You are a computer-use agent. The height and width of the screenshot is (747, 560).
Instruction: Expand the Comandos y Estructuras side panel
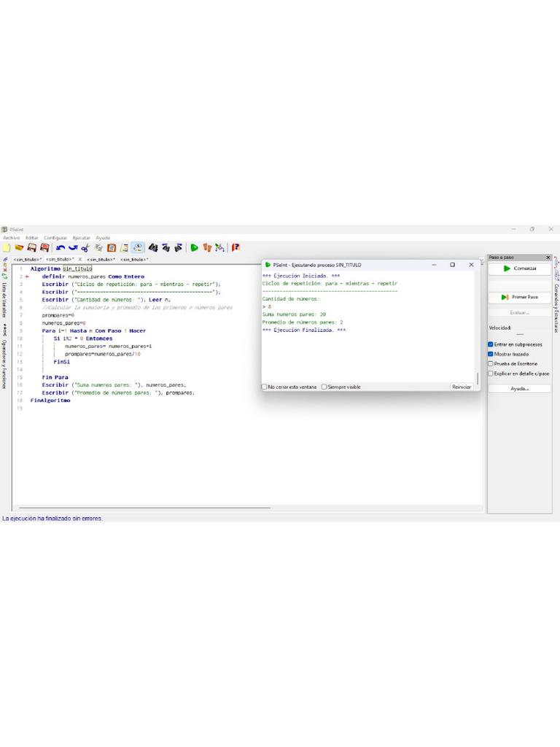tap(556, 299)
